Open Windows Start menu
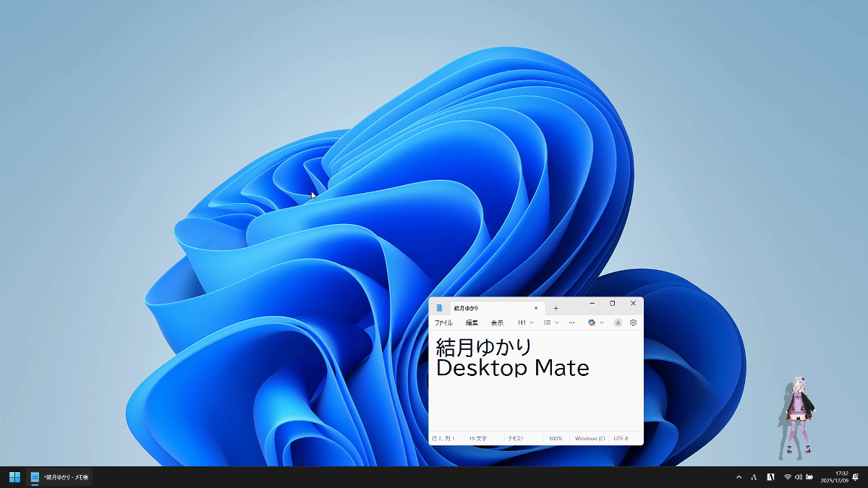Screen dimensions: 868x488 point(14,477)
